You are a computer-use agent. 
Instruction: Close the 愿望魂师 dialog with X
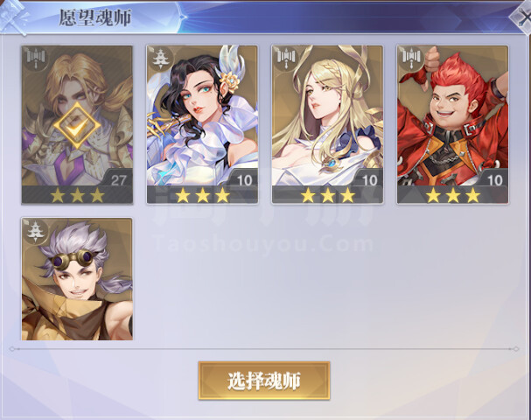[522, 17]
